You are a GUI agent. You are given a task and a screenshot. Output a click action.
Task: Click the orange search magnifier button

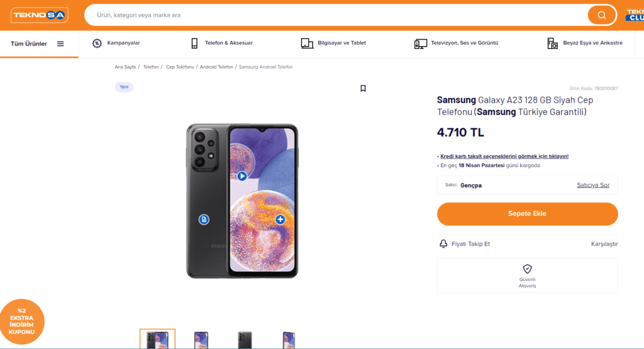click(602, 15)
